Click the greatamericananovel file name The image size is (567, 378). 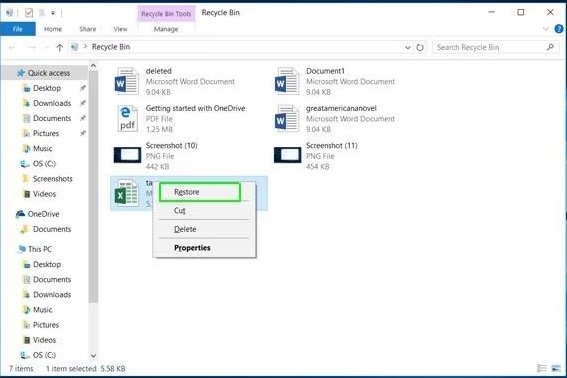[x=341, y=108]
